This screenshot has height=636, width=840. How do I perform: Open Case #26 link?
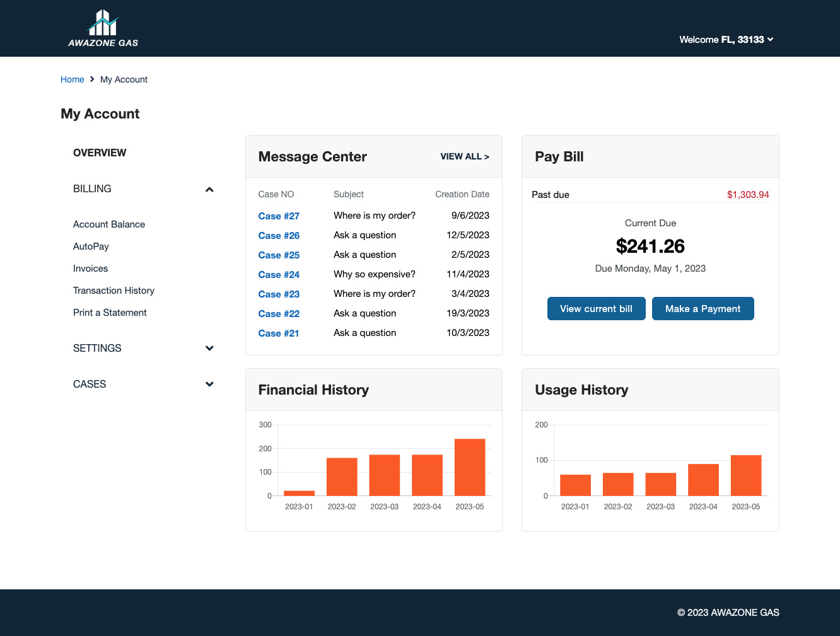tap(279, 236)
